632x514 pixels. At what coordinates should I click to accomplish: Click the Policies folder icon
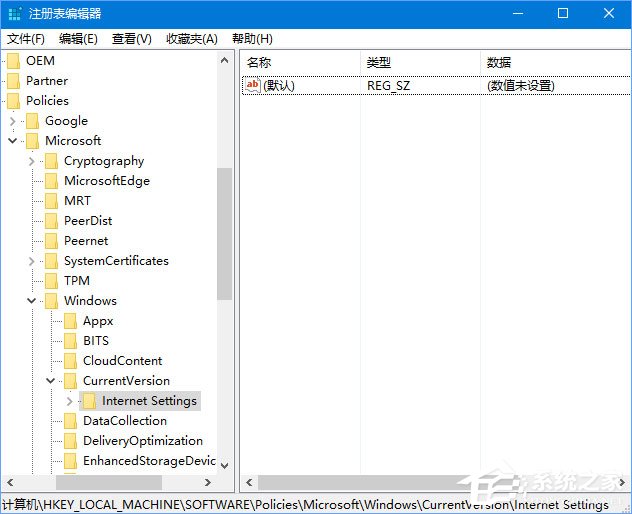[13, 101]
